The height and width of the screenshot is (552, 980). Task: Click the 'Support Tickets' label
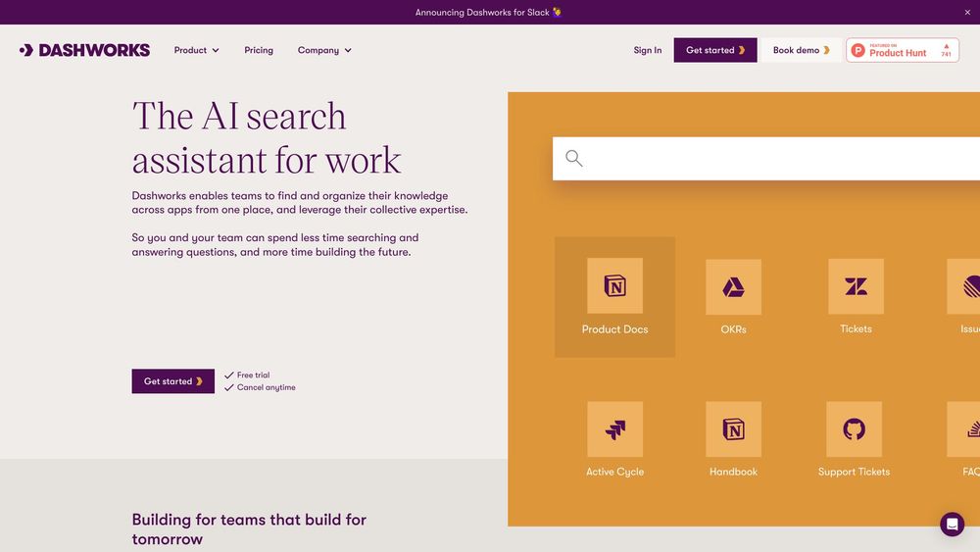tap(854, 472)
